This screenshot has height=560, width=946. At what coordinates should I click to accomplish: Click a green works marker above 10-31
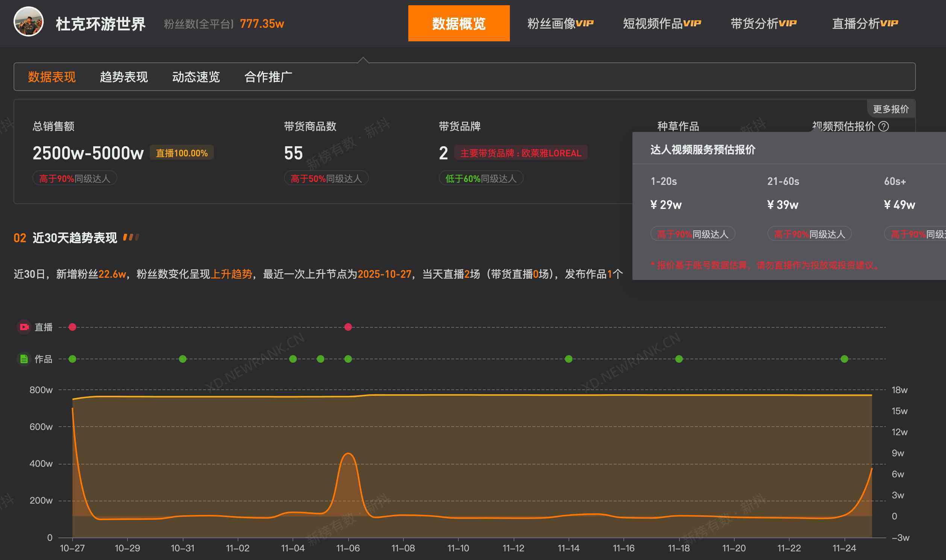183,359
